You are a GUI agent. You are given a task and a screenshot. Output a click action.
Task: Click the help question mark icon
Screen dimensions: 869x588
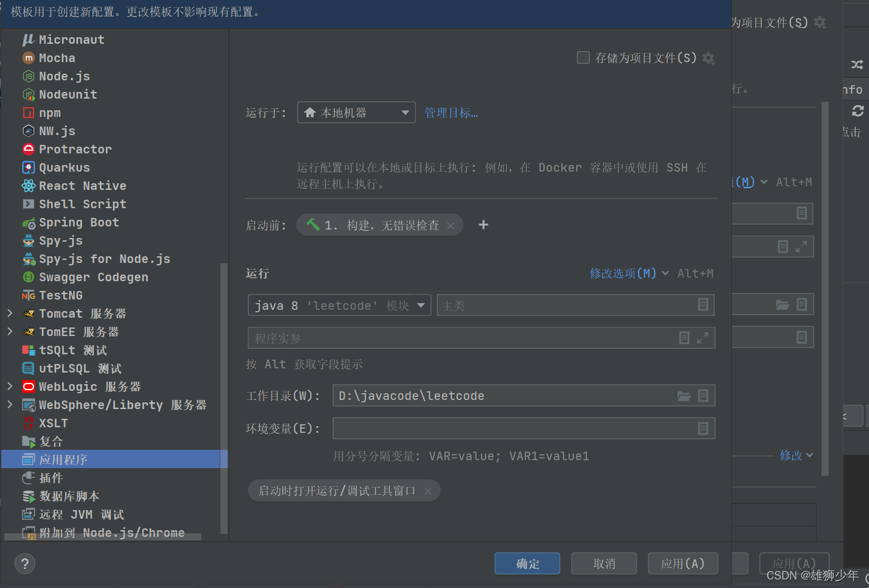coord(24,564)
